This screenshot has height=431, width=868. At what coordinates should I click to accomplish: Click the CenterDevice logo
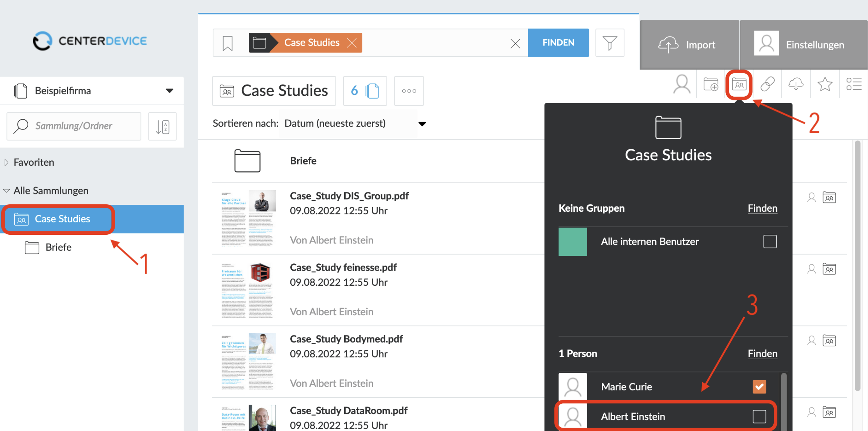pos(90,41)
